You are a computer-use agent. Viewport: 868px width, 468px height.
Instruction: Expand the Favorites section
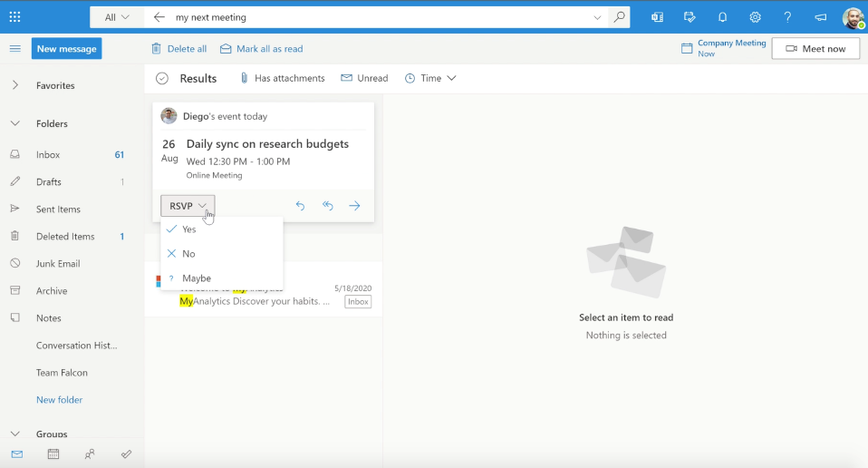click(x=14, y=85)
